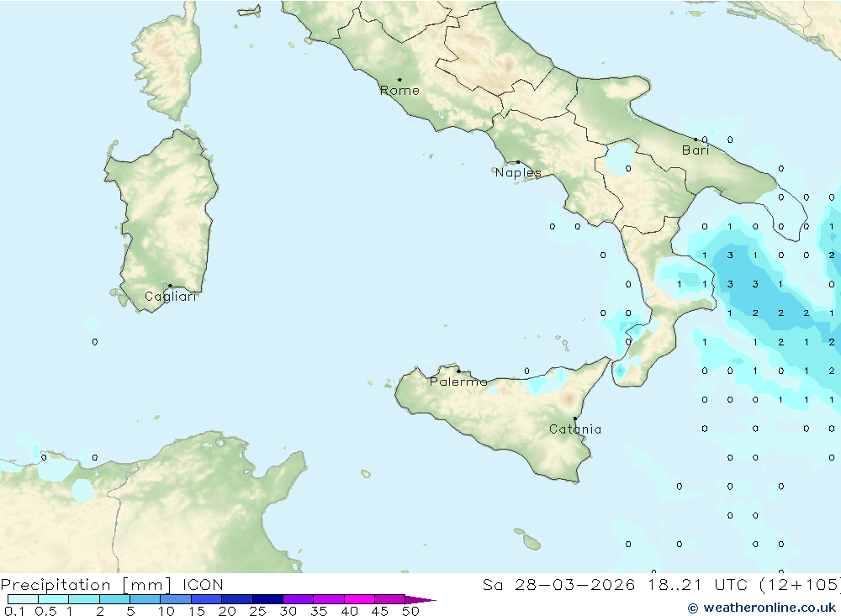The width and height of the screenshot is (841, 616).
Task: Click the 'Precipitation [mm]' title text
Action: pos(86,585)
